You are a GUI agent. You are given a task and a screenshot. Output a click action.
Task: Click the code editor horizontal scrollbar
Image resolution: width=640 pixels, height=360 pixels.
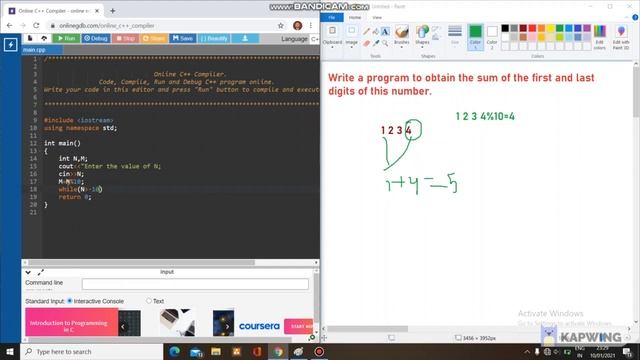tap(141, 262)
